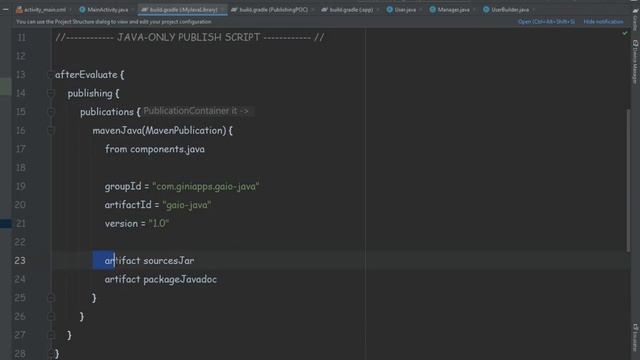Click the version identifier on line 21

(121, 224)
